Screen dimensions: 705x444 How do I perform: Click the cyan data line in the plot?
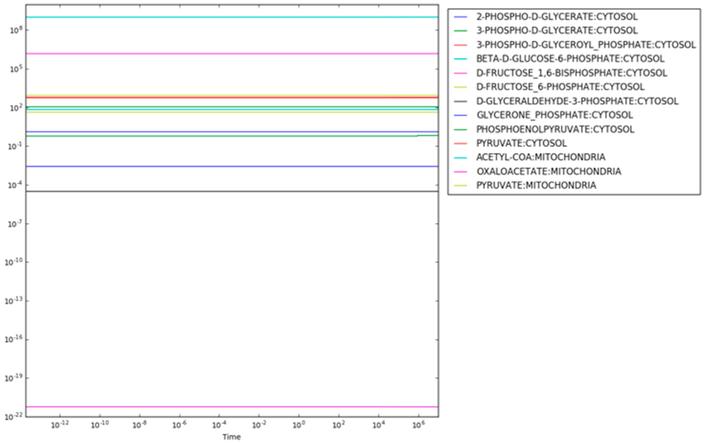pos(230,17)
